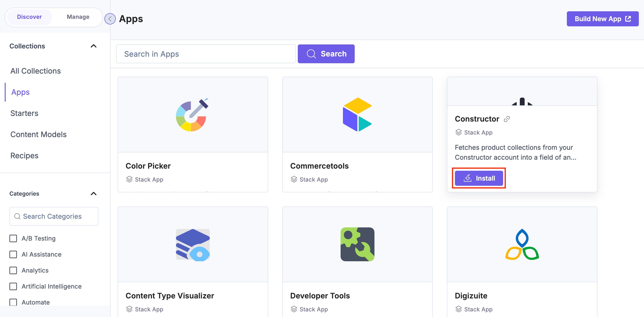Click the magnifier icon in Search Categories

[x=17, y=216]
